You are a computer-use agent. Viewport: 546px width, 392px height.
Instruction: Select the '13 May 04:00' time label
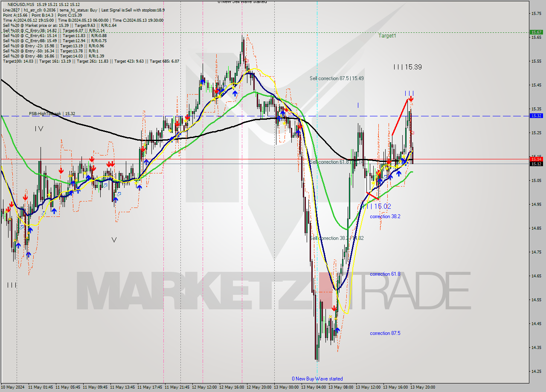tap(314, 387)
